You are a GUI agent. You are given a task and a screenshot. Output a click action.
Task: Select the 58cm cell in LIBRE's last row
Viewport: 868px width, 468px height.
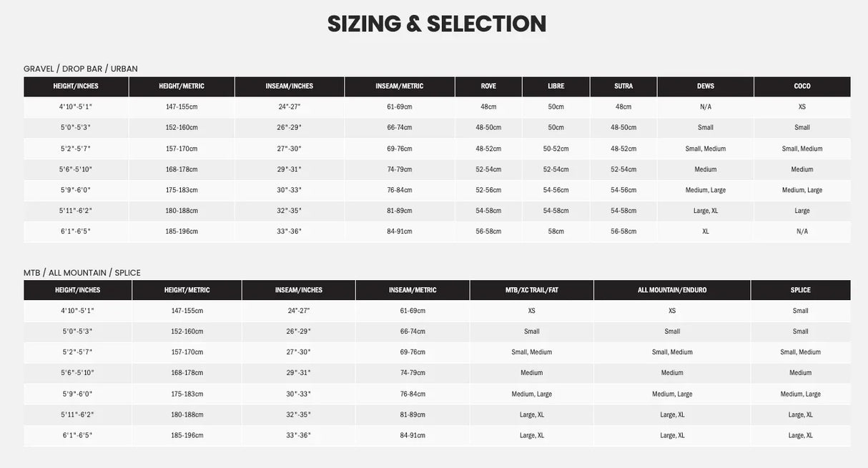[x=556, y=231]
